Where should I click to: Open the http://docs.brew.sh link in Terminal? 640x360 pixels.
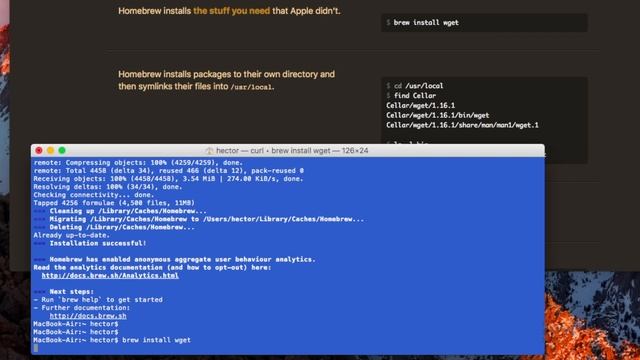point(88,316)
